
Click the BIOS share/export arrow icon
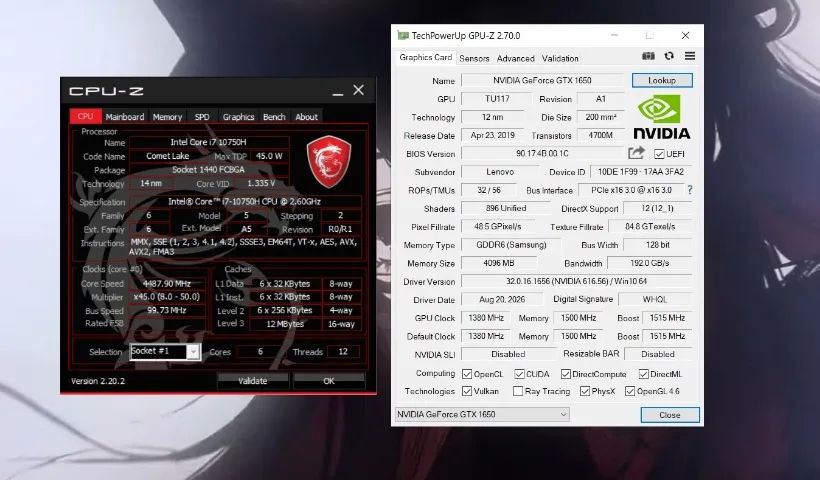point(636,153)
